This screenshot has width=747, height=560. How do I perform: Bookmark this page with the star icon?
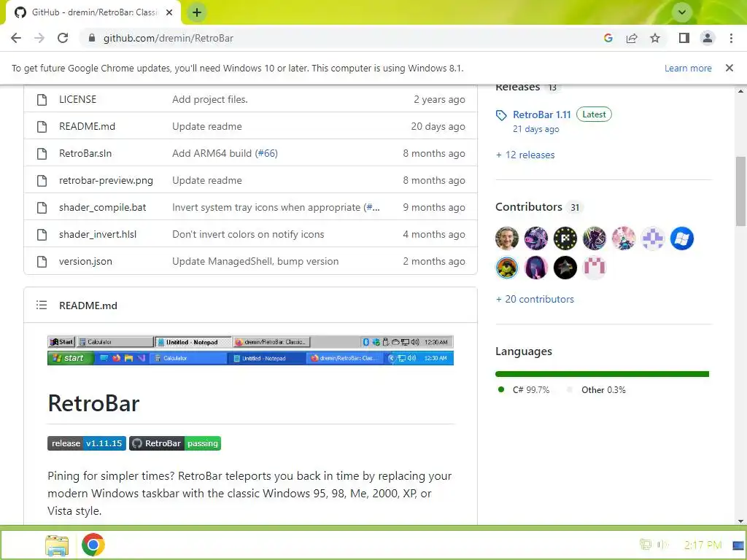coord(655,38)
